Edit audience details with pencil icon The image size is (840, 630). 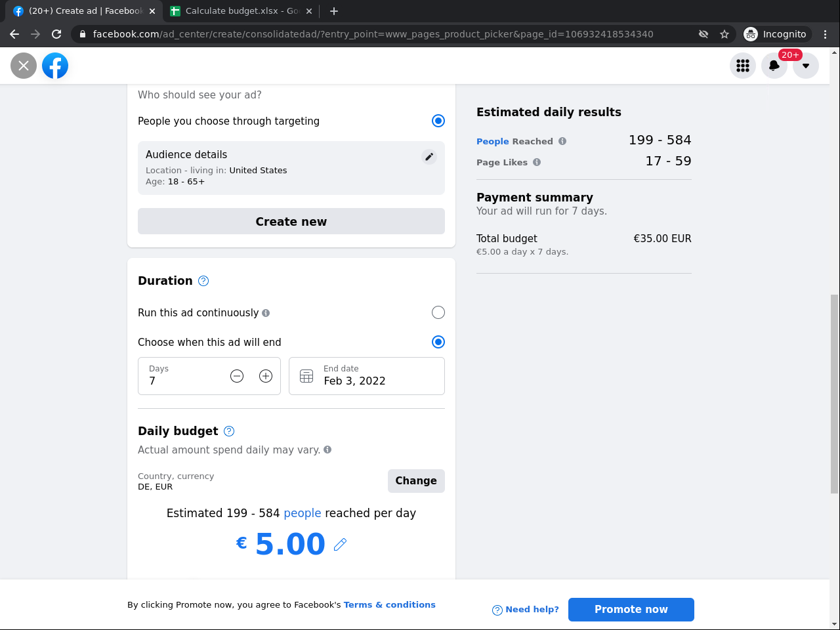429,156
